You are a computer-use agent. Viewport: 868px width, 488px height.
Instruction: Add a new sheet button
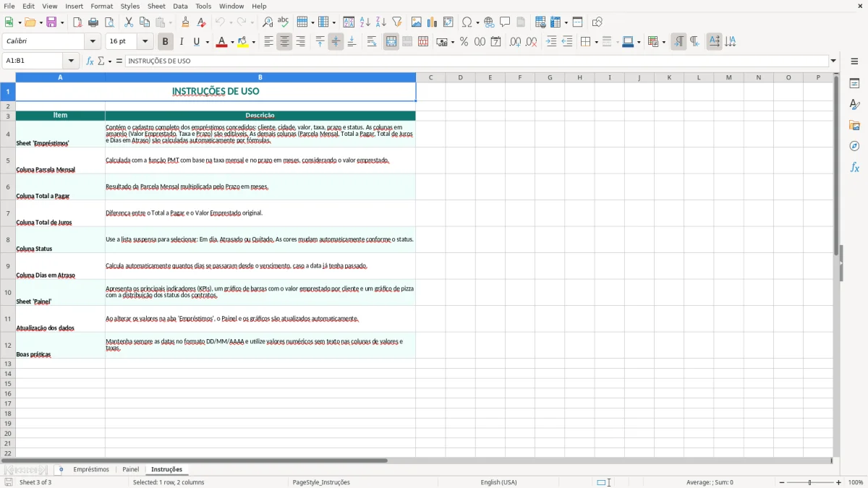[x=61, y=470]
